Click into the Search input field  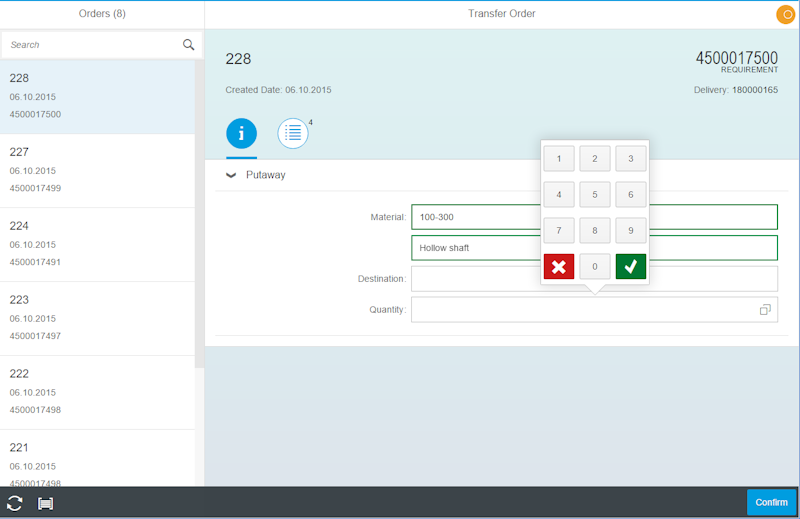coord(90,45)
